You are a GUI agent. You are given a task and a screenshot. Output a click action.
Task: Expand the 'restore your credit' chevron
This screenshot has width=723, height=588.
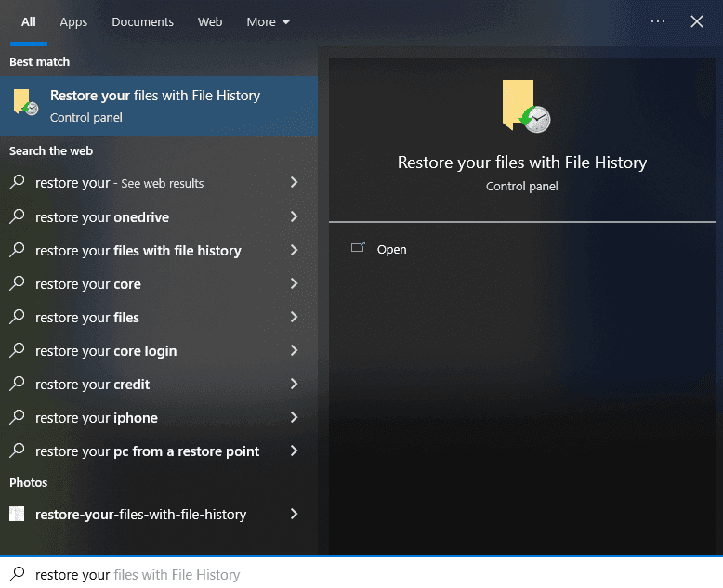[x=295, y=384]
